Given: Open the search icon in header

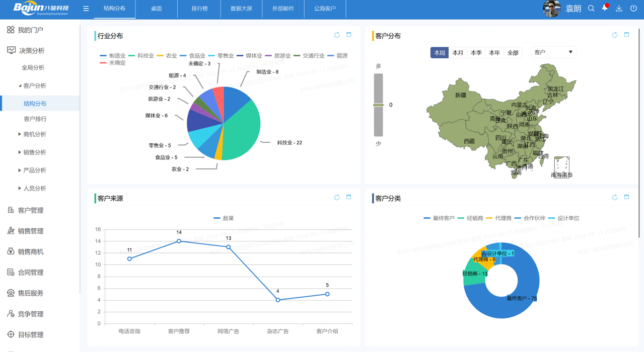Looking at the screenshot, I should (591, 9).
